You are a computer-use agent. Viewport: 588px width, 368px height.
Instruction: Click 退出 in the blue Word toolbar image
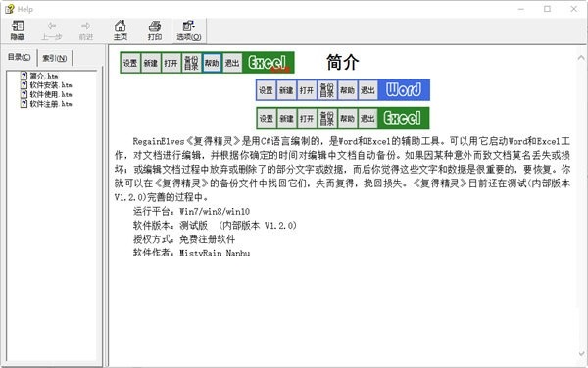pyautogui.click(x=367, y=90)
